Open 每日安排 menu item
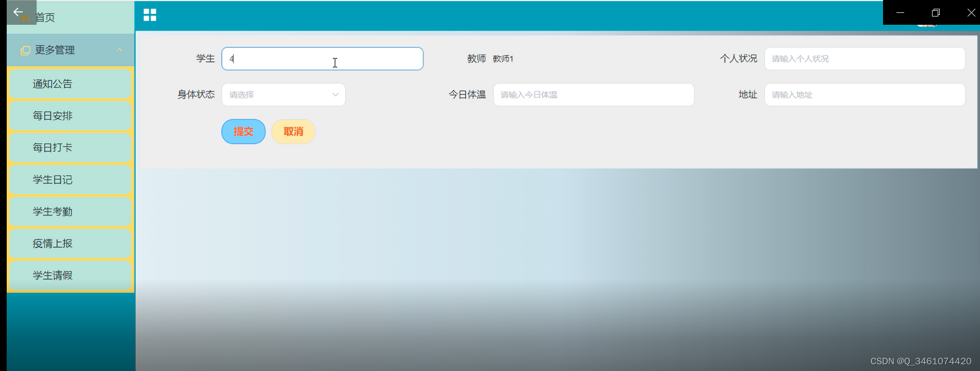The height and width of the screenshot is (371, 980). click(x=71, y=116)
